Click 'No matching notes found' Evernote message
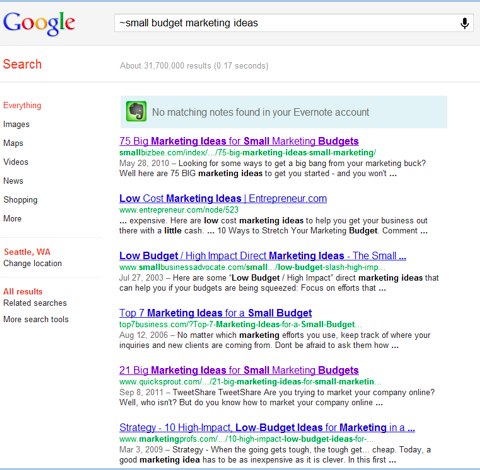 pos(261,112)
